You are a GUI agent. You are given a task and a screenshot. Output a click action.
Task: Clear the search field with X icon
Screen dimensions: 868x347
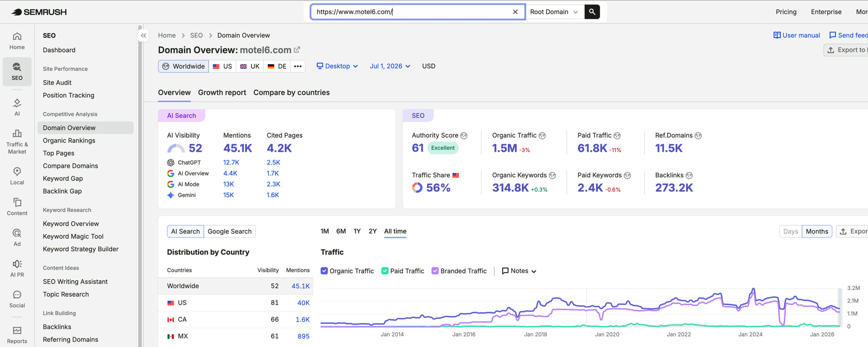[x=515, y=12]
